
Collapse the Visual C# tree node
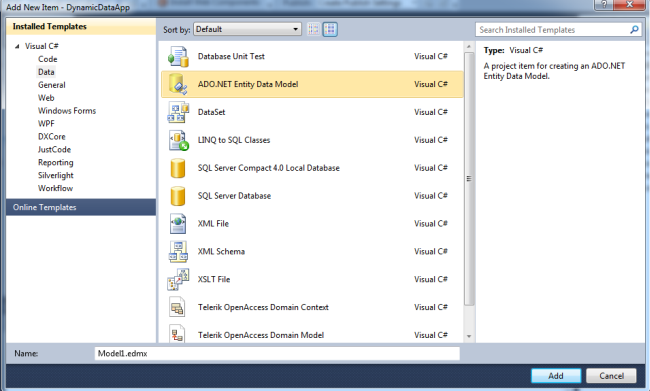point(17,46)
